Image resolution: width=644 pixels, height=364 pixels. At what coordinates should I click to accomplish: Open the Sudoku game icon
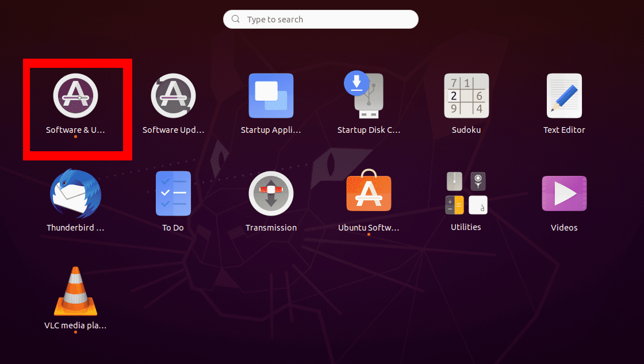pyautogui.click(x=466, y=96)
